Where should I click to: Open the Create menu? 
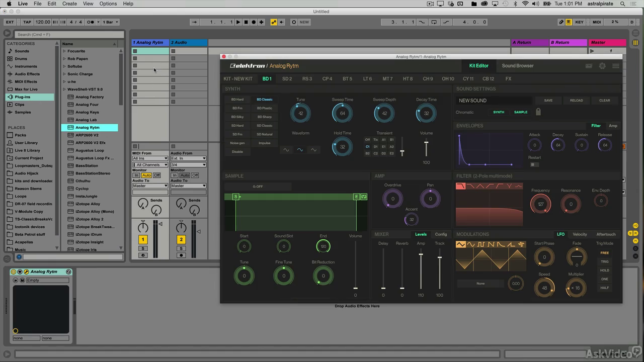pos(69,4)
